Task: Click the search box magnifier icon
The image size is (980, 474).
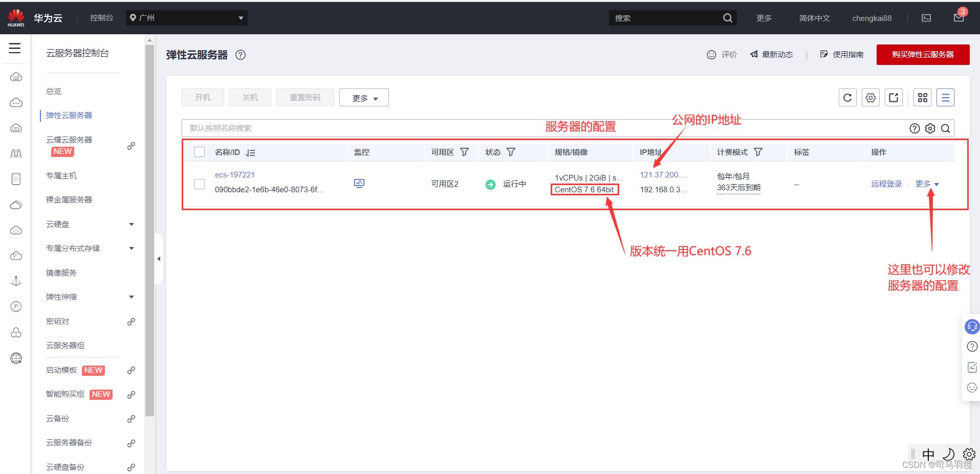Action: click(945, 128)
